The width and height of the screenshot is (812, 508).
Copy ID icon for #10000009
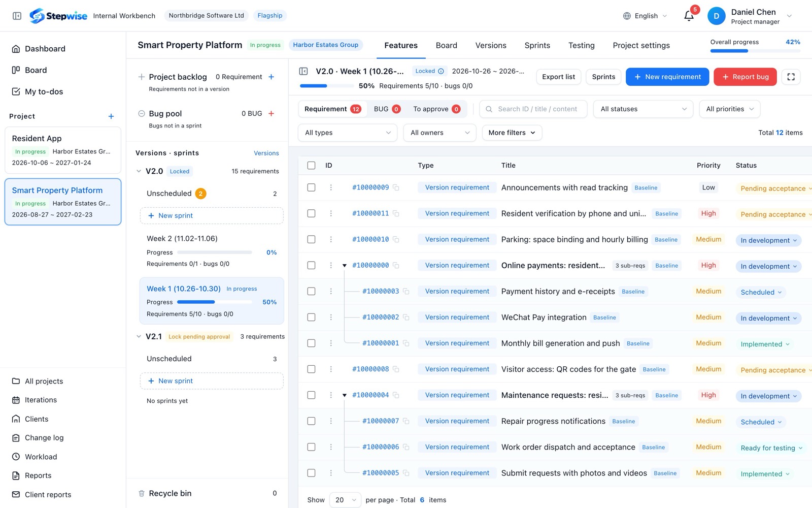pyautogui.click(x=396, y=187)
